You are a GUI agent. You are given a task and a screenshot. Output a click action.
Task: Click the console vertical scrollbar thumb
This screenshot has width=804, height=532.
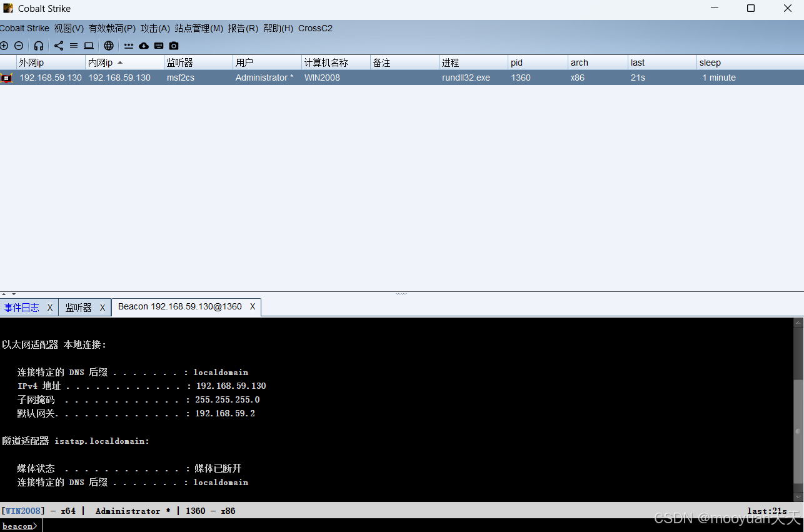pos(798,431)
